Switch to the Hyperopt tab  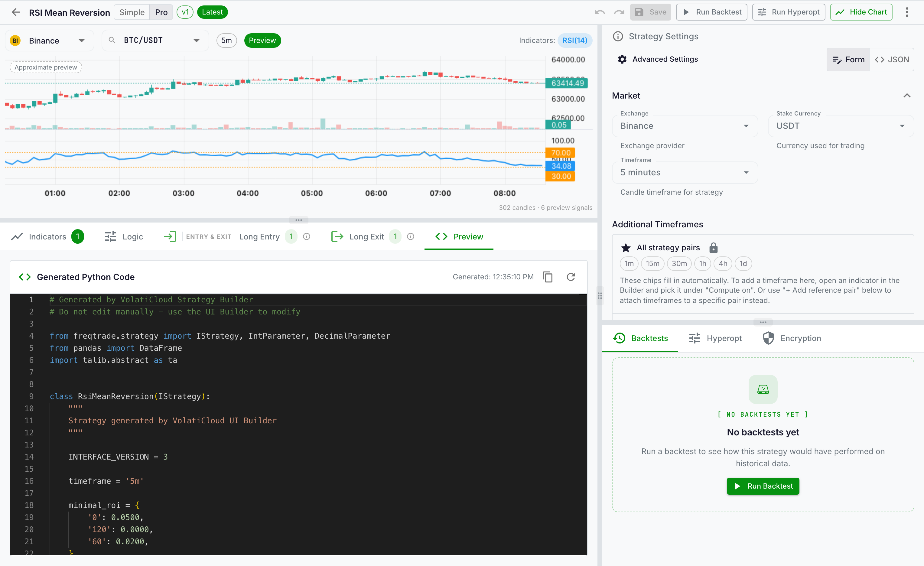[x=715, y=338]
